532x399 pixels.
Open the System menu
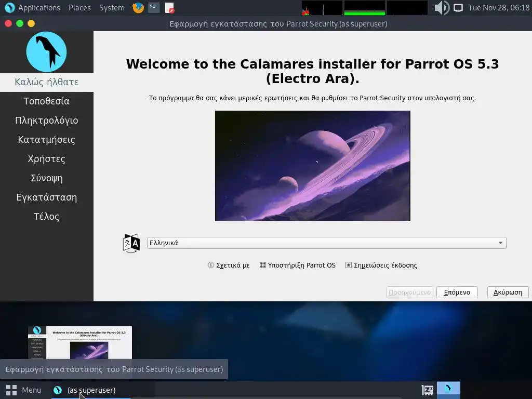[112, 7]
